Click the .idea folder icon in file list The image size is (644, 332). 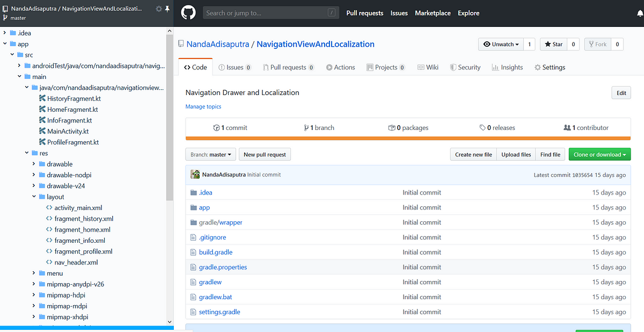tap(194, 192)
